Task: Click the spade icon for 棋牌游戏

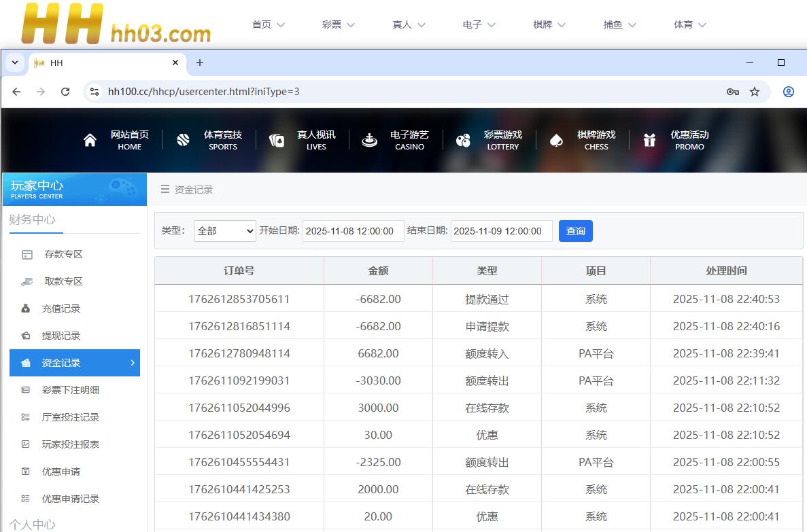Action: click(556, 140)
